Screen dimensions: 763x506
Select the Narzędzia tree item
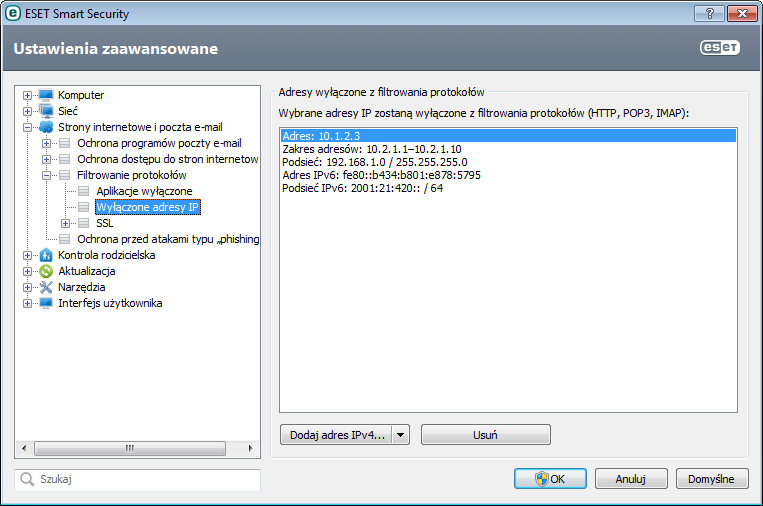point(81,287)
